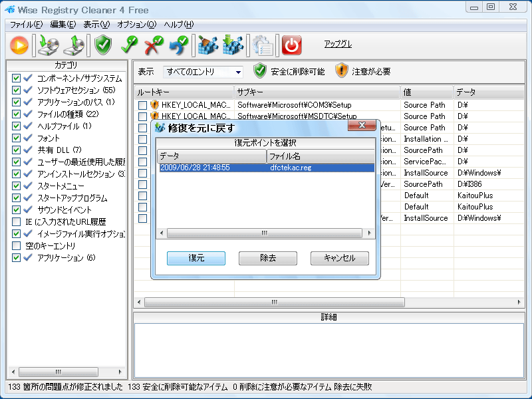This screenshot has height=399, width=532.
Task: Select the dfctekac.reg restore point row
Action: 267,168
